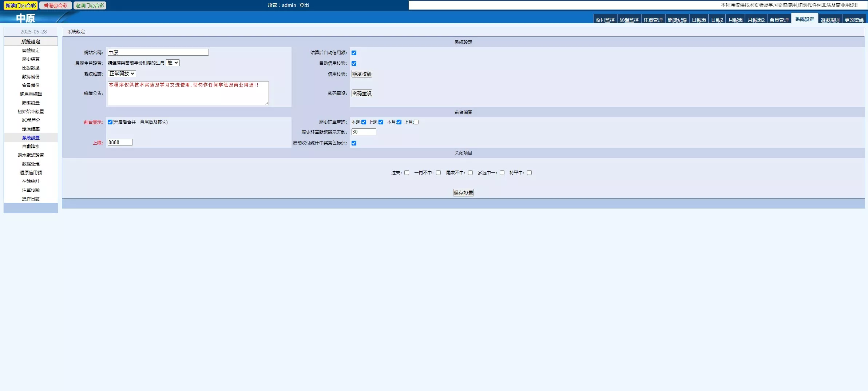
Task: Uncheck the 结算后自动信用额 checkbox
Action: [x=354, y=53]
